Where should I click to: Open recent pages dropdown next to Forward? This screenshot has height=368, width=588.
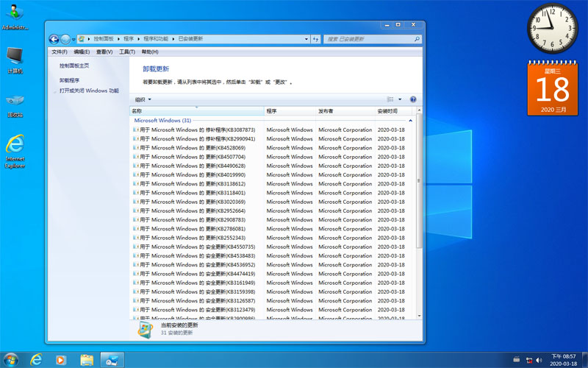[73, 40]
